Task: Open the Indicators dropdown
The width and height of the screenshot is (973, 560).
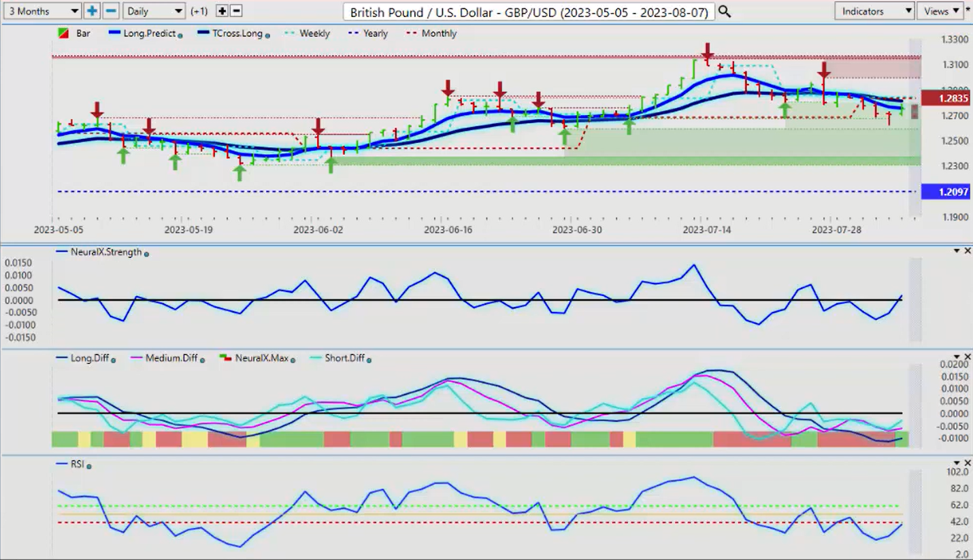Action: coord(874,11)
